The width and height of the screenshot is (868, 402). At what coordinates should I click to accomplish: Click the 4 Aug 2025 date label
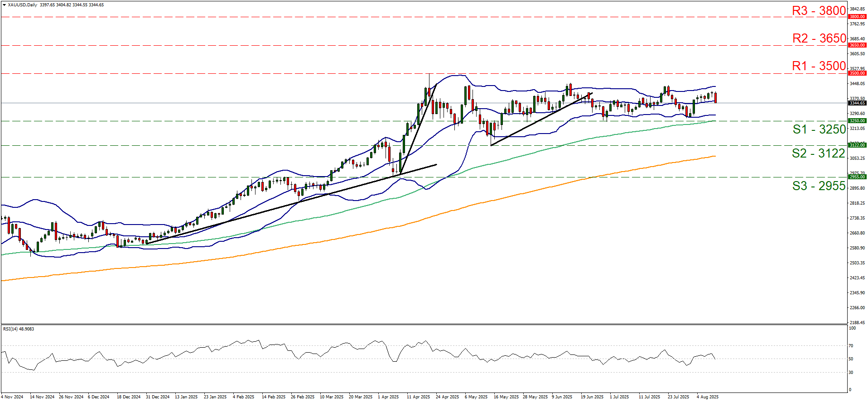[708, 397]
